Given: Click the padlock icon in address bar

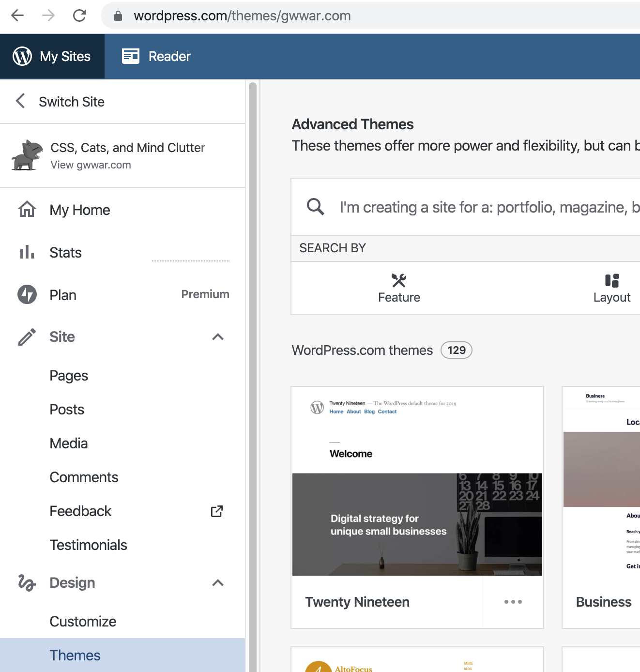Looking at the screenshot, I should (x=118, y=16).
